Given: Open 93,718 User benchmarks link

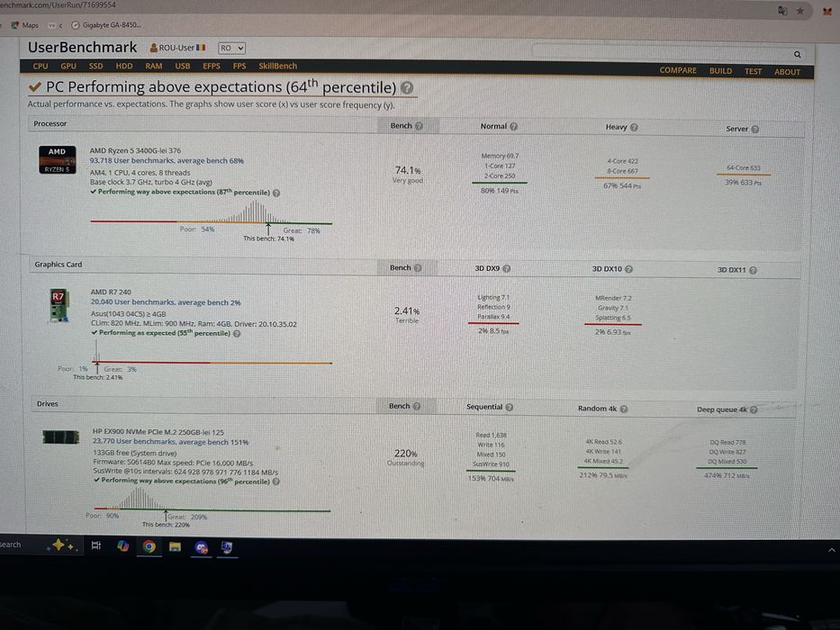Looking at the screenshot, I should pos(167,161).
